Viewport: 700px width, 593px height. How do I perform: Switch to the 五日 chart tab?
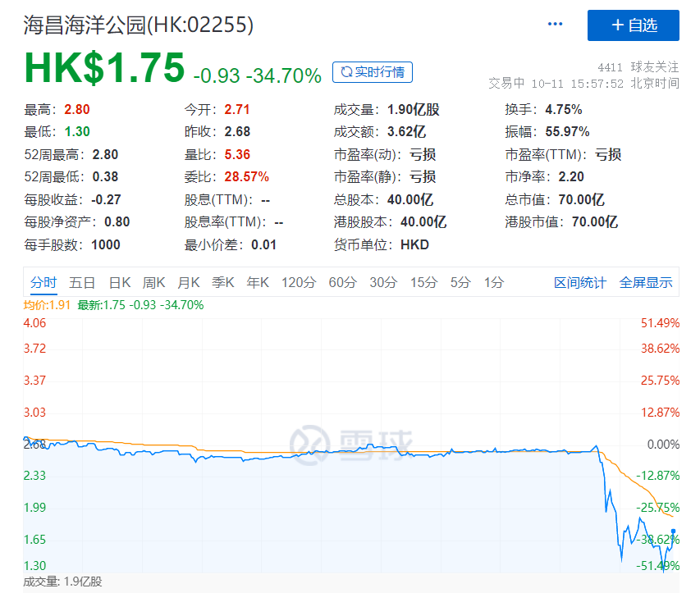coord(83,281)
